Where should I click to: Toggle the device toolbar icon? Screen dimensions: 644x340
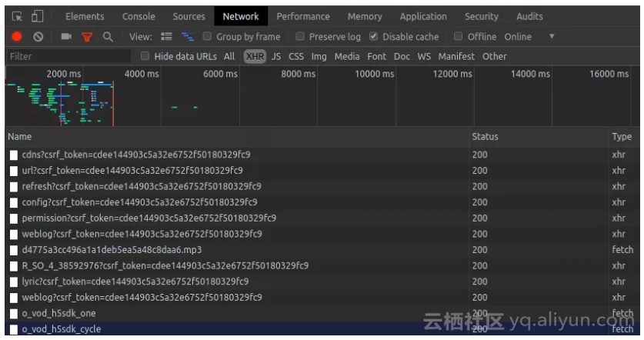coord(38,16)
